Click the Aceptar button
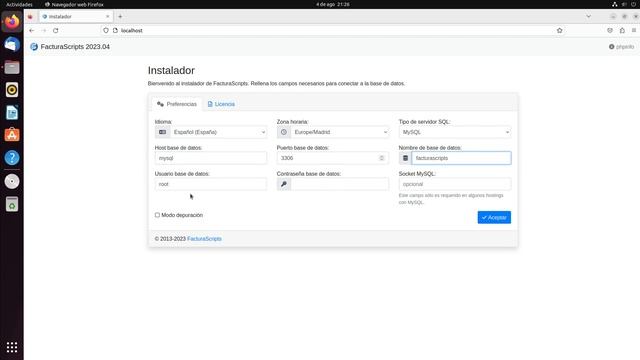This screenshot has width=640, height=360. [494, 217]
